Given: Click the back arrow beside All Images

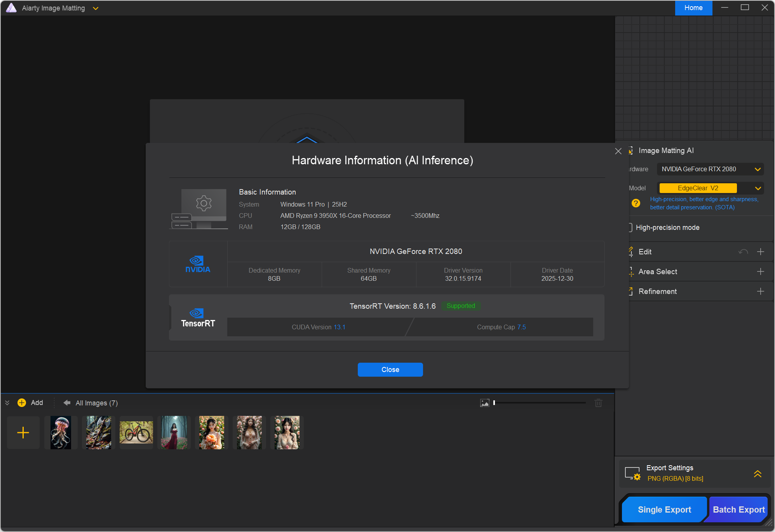Looking at the screenshot, I should [67, 403].
